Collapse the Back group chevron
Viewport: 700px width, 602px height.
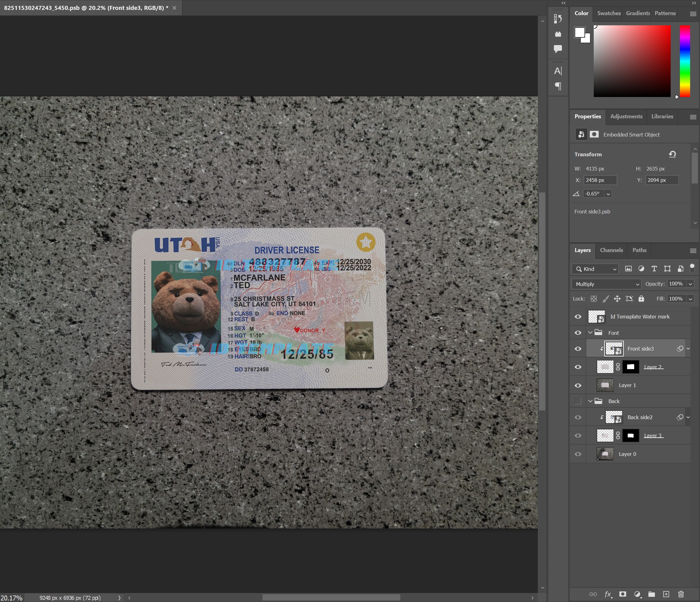(590, 401)
